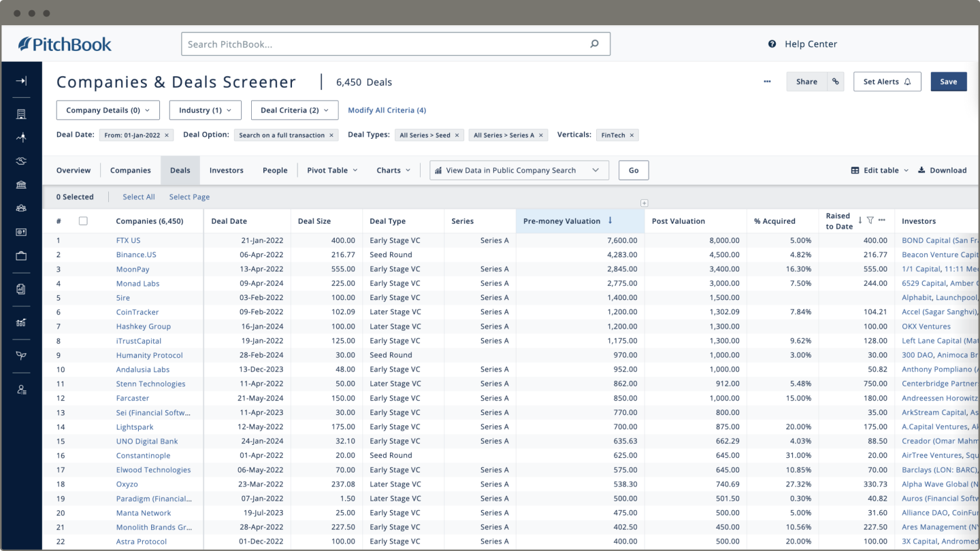This screenshot has width=980, height=551.
Task: Open the bar chart analytics icon in sidebar
Action: 21,322
